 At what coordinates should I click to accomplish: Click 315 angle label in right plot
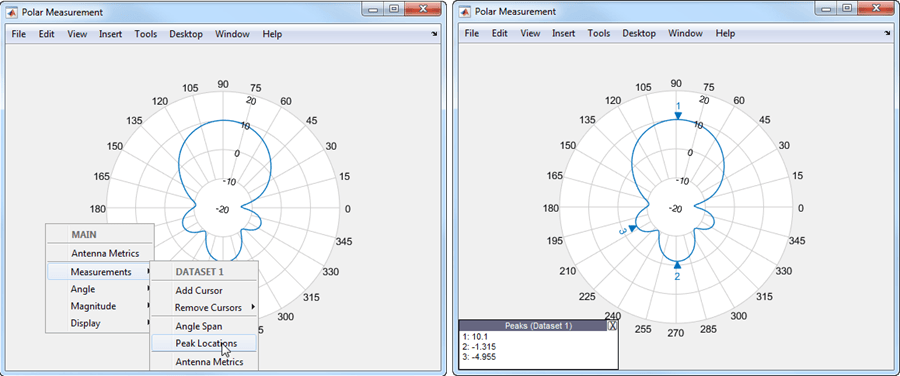click(766, 297)
